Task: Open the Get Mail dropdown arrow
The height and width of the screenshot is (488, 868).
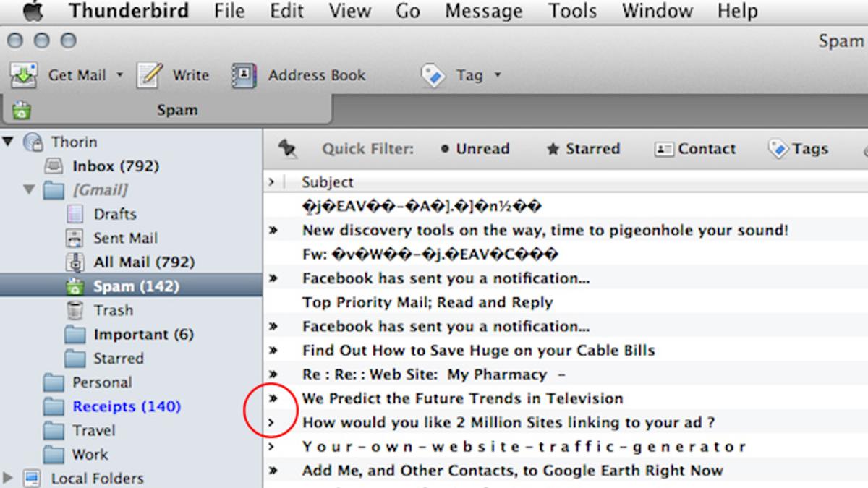Action: pyautogui.click(x=119, y=75)
